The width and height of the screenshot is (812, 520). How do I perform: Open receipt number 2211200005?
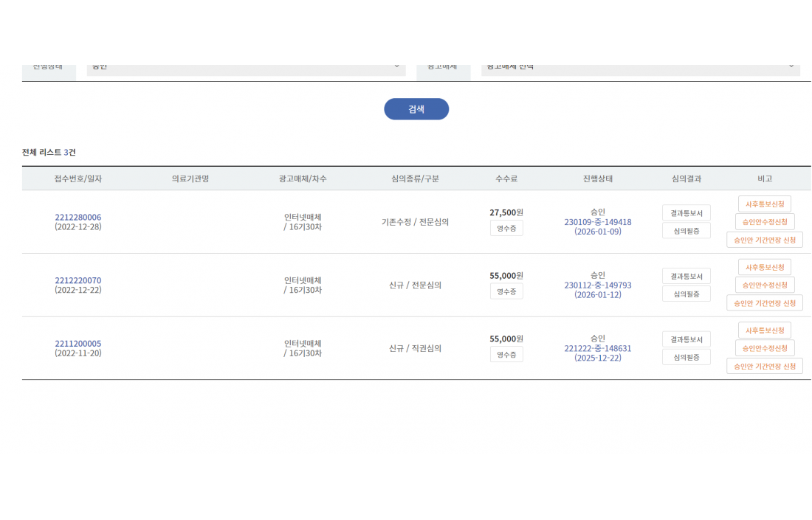[x=78, y=344]
